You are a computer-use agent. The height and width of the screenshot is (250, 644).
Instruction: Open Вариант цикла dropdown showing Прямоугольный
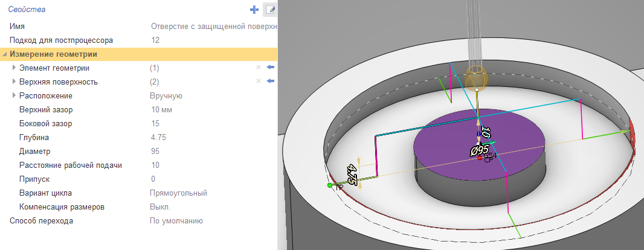click(178, 193)
